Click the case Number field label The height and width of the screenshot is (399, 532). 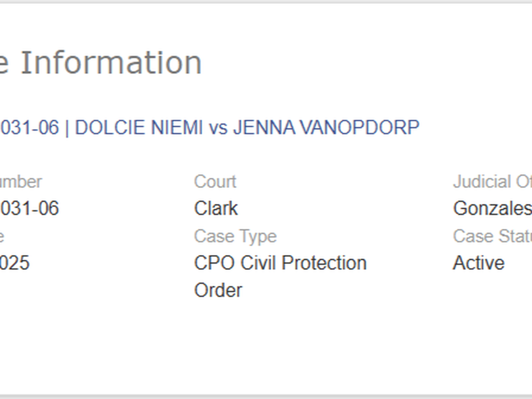21,182
